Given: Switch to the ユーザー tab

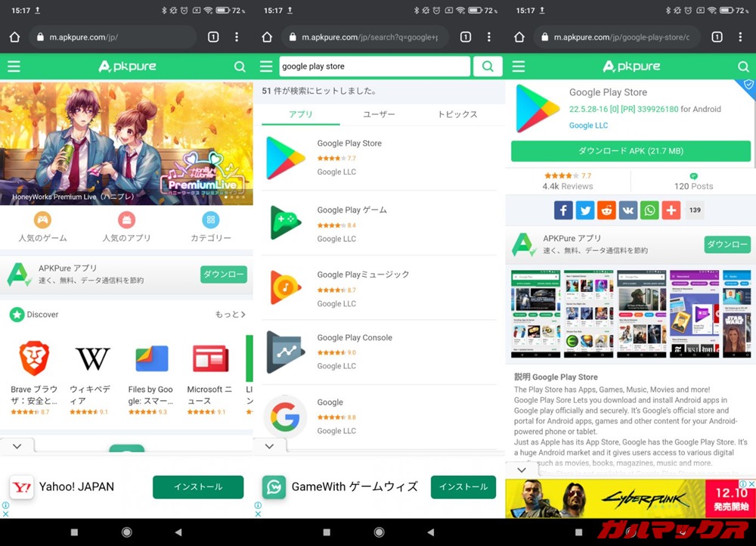Looking at the screenshot, I should [x=379, y=114].
